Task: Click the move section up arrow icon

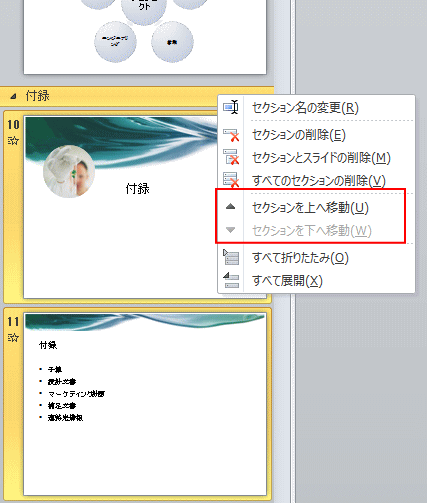Action: [230, 207]
